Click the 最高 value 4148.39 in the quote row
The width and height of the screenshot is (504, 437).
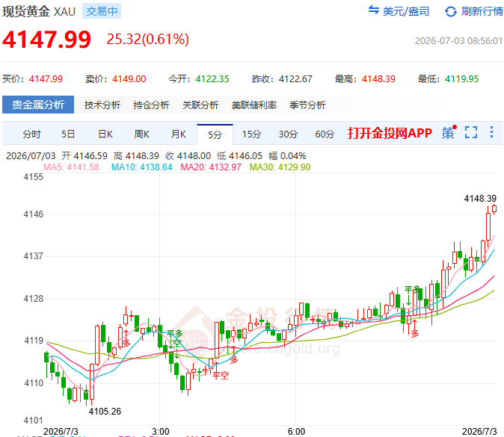[x=378, y=79]
